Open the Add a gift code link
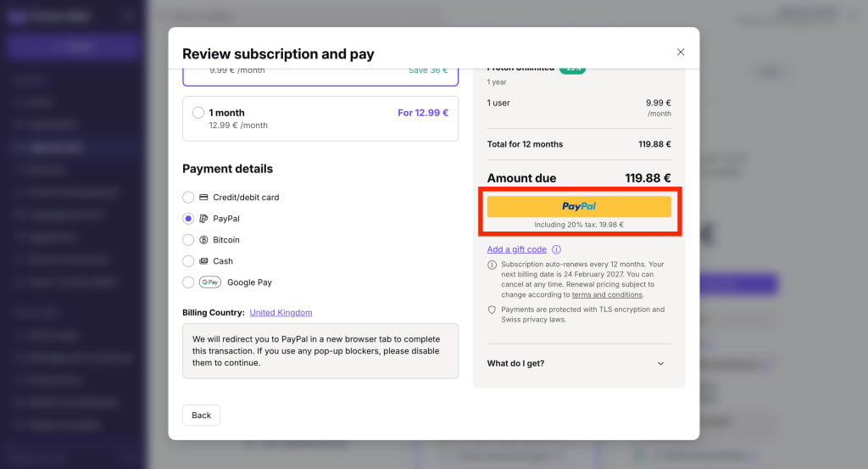Viewport: 868px width, 469px height. (516, 249)
